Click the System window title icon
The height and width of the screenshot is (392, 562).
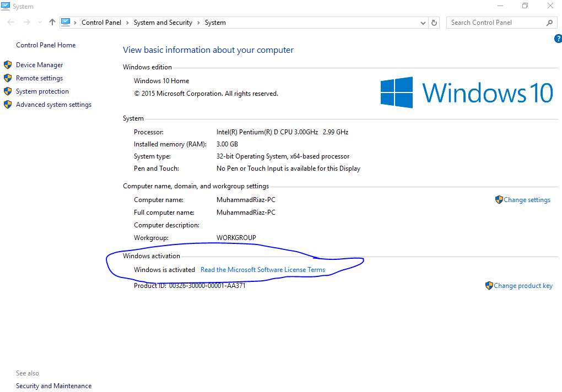[6, 6]
